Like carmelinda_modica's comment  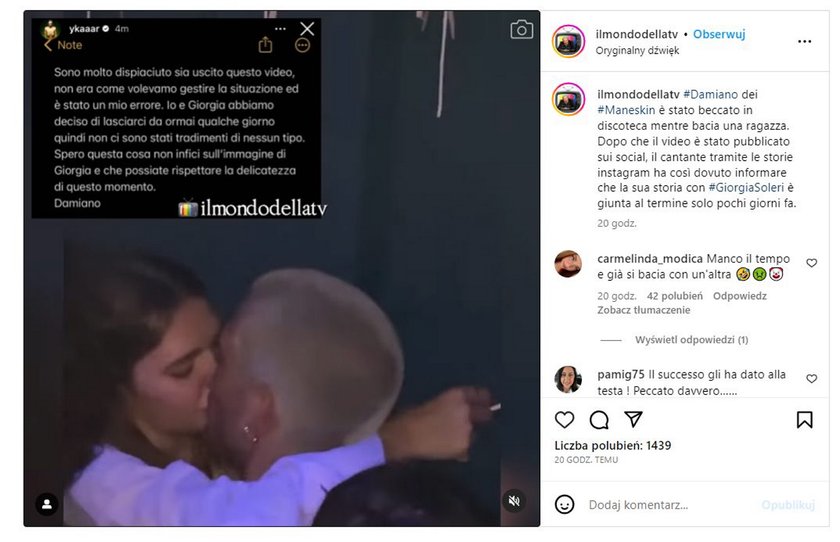(x=812, y=262)
